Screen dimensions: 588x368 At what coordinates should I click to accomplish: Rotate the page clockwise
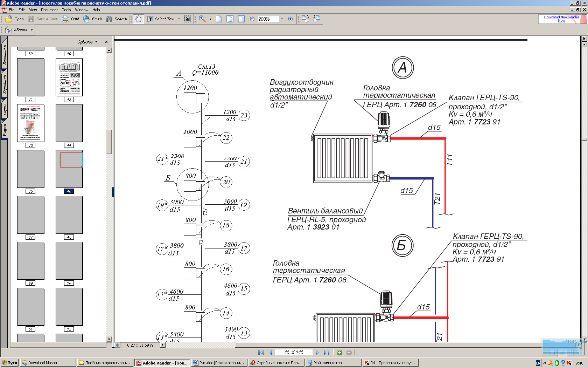tap(306, 19)
